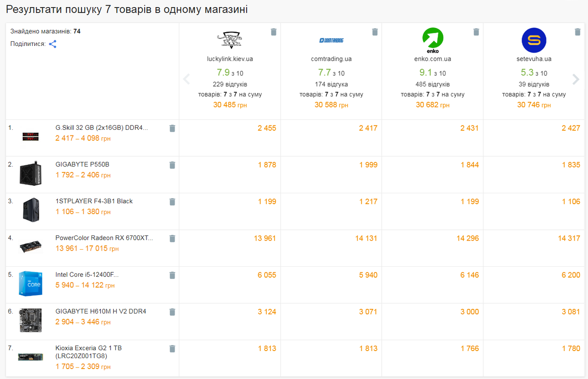Click the share icon next to Поділитися
588x379 pixels.
pyautogui.click(x=53, y=44)
